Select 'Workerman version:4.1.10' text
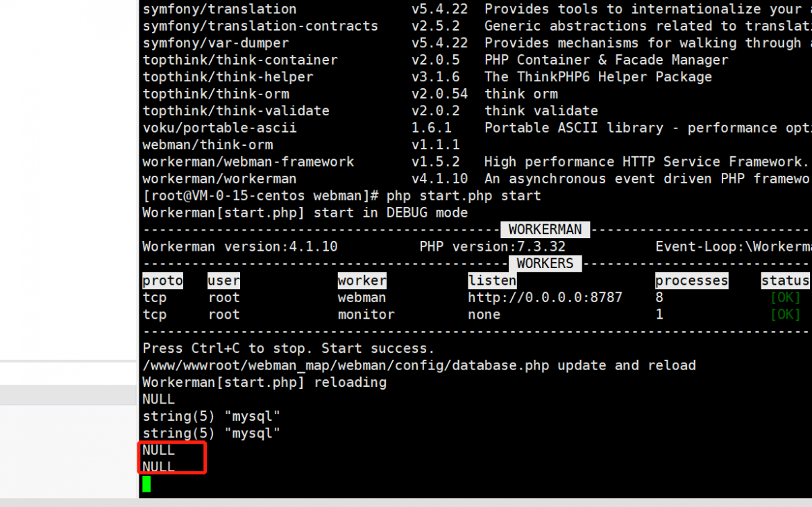Image resolution: width=812 pixels, height=507 pixels. tap(239, 247)
